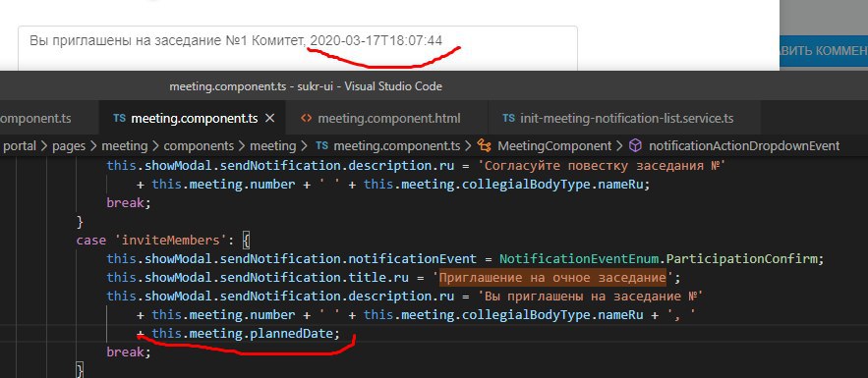
Task: Open the 'pages' breadcrumb folder
Action: pyautogui.click(x=69, y=146)
